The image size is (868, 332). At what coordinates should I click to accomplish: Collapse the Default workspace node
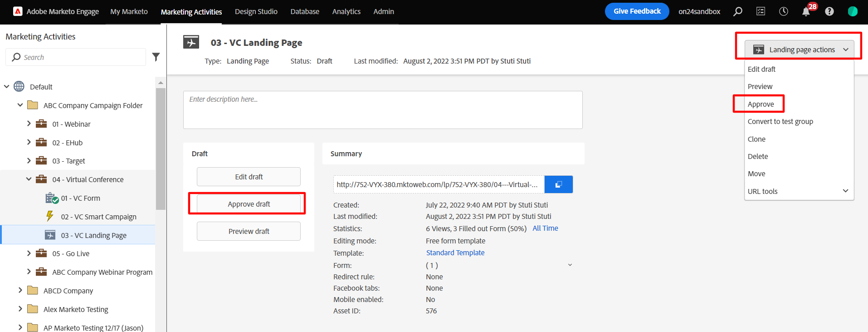[x=7, y=86]
